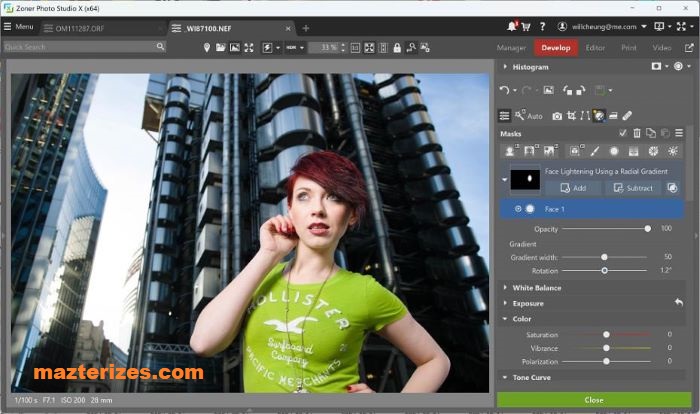700x414 pixels.
Task: Select the gradient filter tool icon
Action: 613,116
